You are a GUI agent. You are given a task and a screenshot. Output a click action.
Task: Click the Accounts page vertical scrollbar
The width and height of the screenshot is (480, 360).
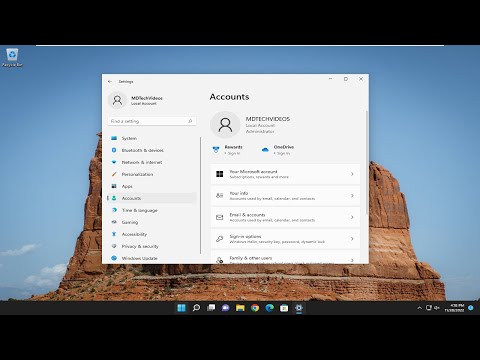pyautogui.click(x=367, y=163)
